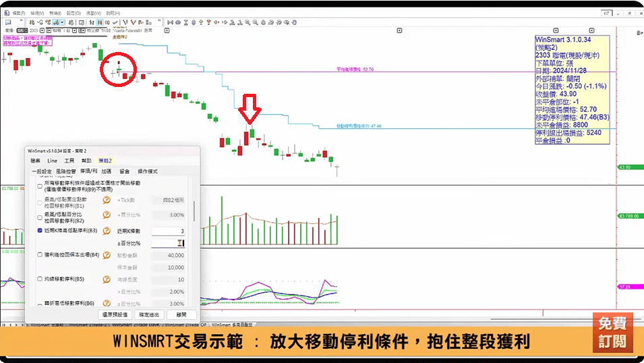The width and height of the screenshot is (644, 363).
Task: Open the main menu labeled (H)
Action: 113,13
